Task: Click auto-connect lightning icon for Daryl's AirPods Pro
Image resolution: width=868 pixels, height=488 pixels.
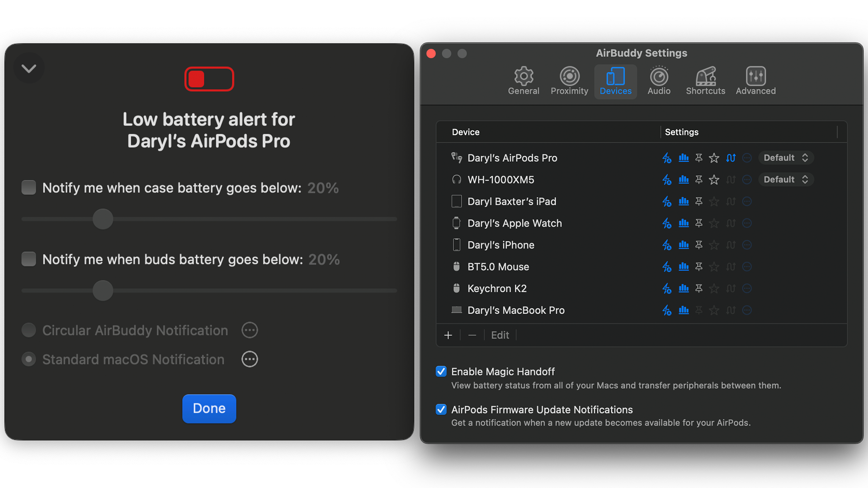Action: pyautogui.click(x=667, y=158)
